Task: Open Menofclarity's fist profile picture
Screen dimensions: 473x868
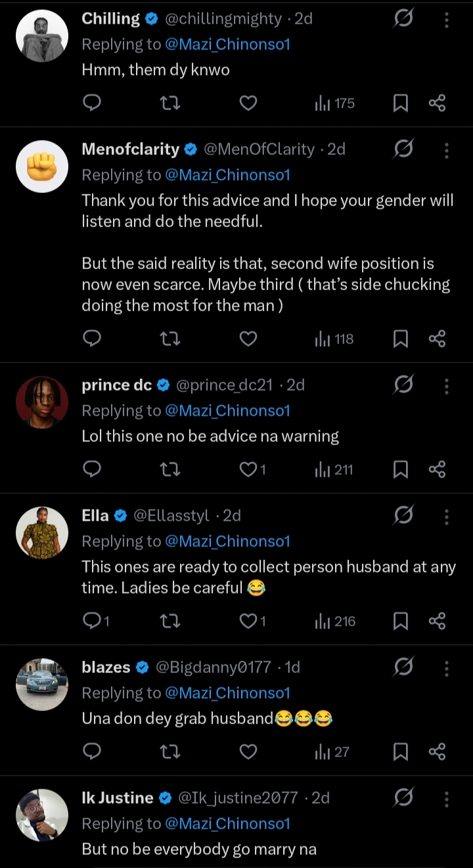Action: click(x=42, y=167)
